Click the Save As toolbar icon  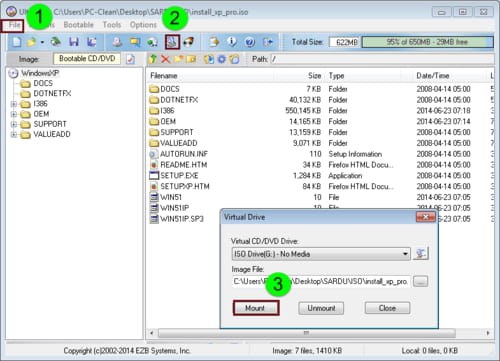point(91,42)
